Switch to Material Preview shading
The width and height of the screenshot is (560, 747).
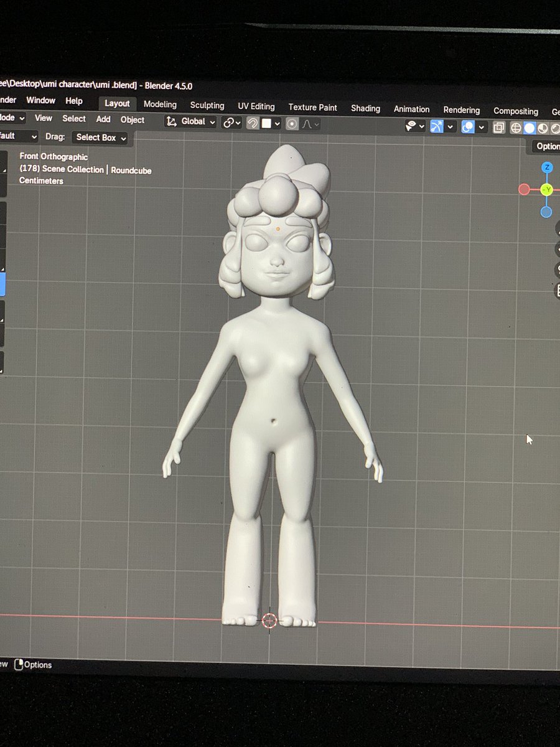(x=543, y=127)
